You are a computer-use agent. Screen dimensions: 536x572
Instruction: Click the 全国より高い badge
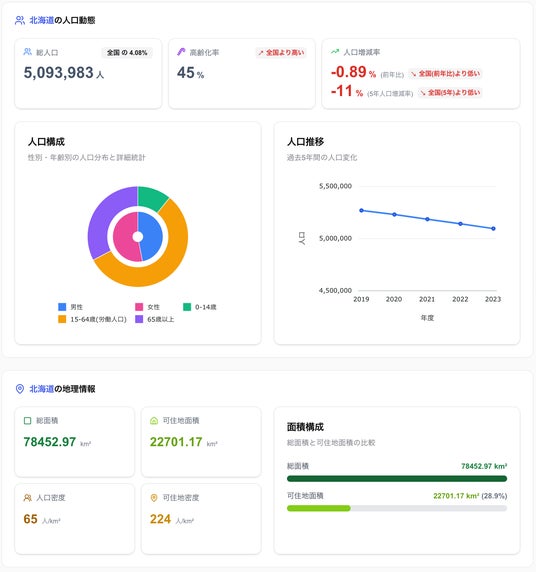[281, 53]
